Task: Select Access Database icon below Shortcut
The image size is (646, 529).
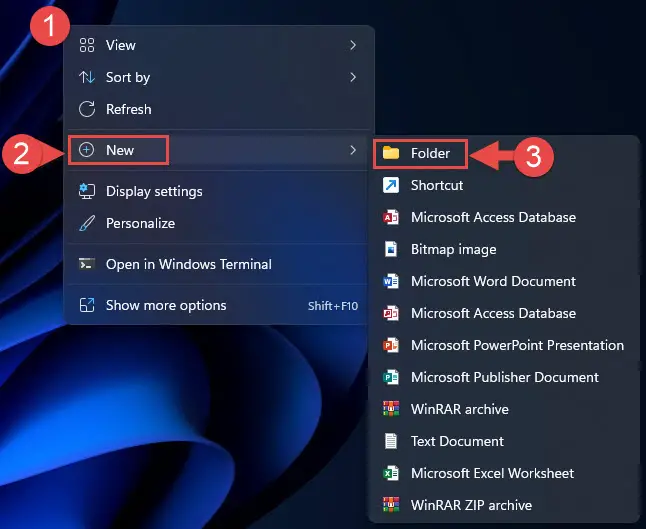Action: point(391,217)
